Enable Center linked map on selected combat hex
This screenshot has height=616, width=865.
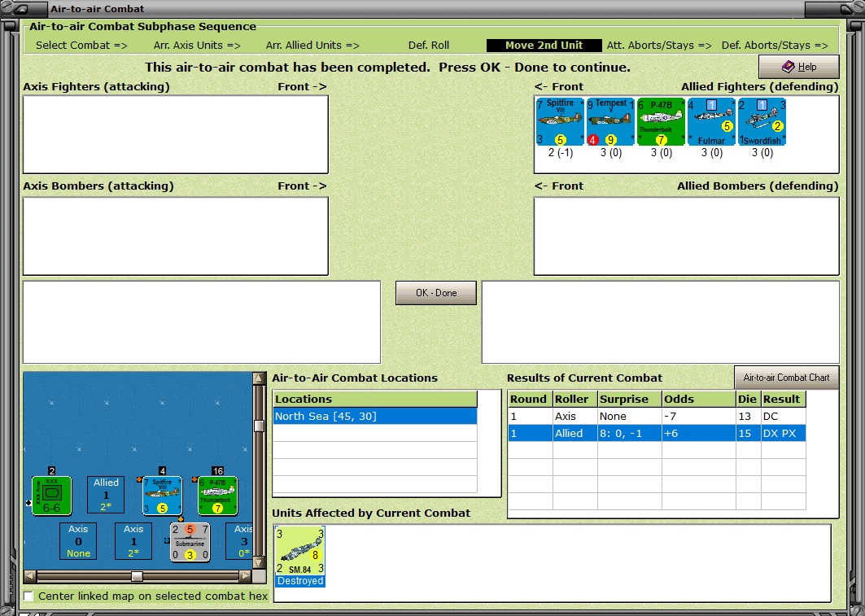28,596
